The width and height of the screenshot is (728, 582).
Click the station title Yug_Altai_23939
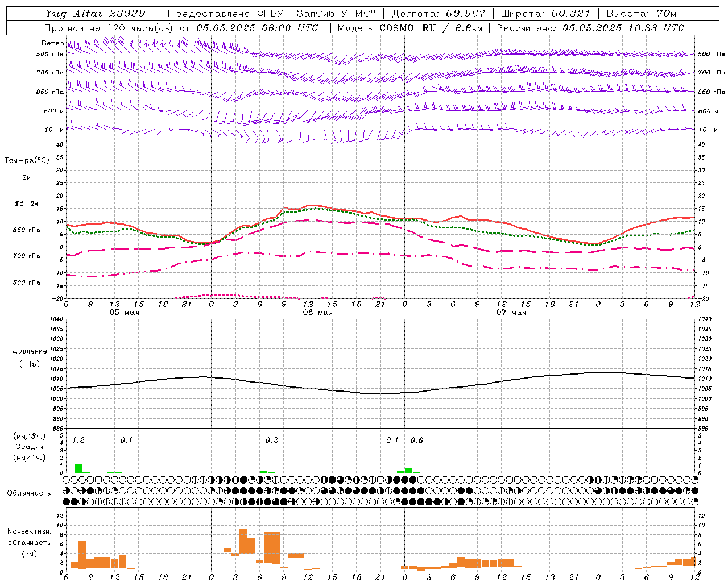(x=96, y=14)
